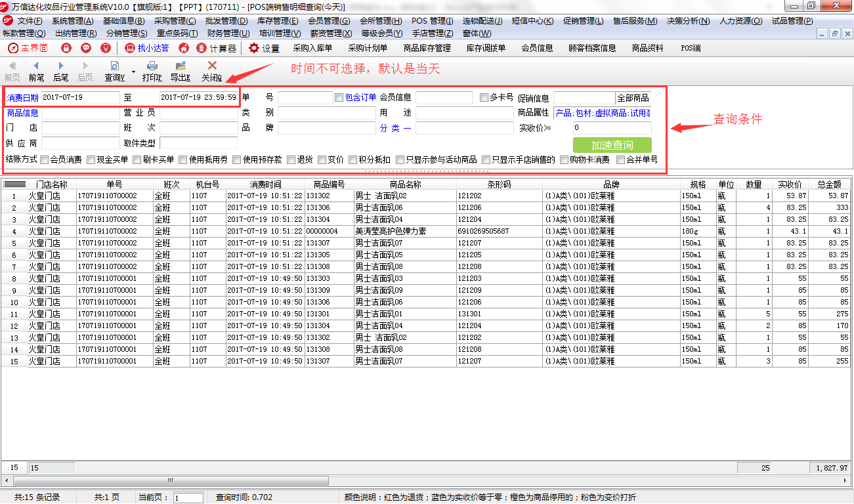854x504 pixels.
Task: Open 找小达答 help assistant
Action: tap(146, 48)
